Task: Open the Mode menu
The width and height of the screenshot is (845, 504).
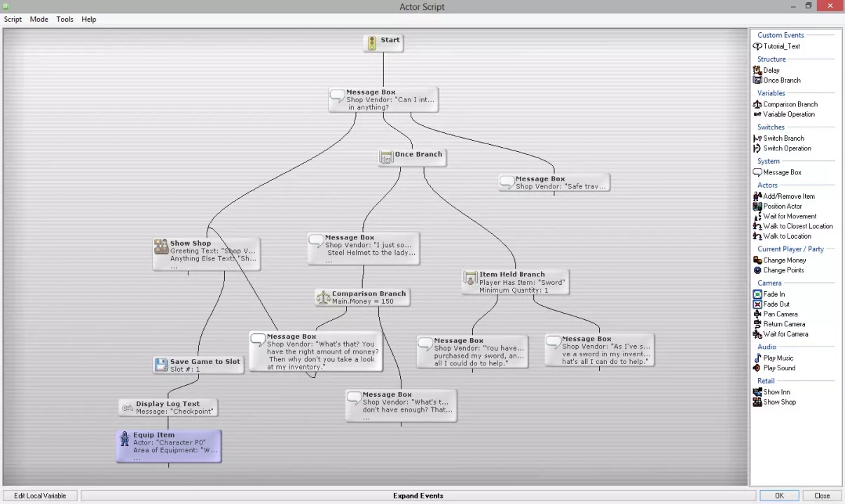Action: click(39, 20)
